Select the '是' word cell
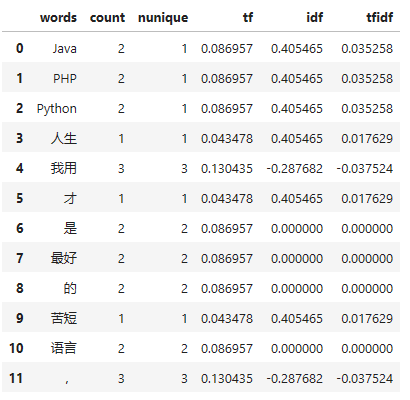The image size is (410, 400). (x=70, y=228)
